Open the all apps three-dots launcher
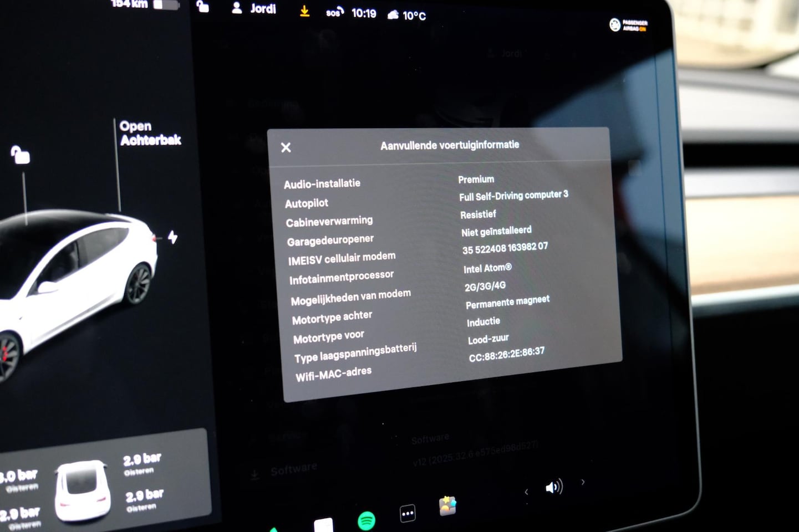This screenshot has width=799, height=532. point(408,514)
